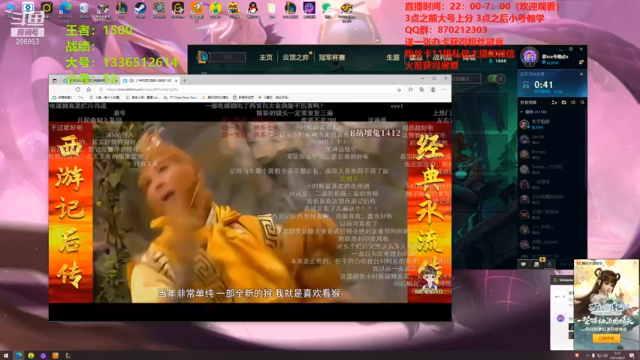Open the Edge icon in the taskbar
The width and height of the screenshot is (640, 360).
[18, 356]
